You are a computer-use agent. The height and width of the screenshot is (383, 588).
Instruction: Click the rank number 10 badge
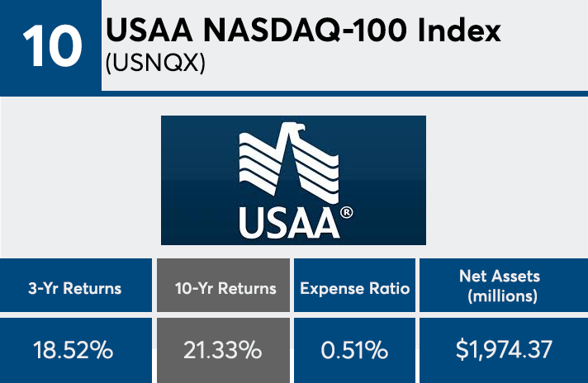coord(50,46)
